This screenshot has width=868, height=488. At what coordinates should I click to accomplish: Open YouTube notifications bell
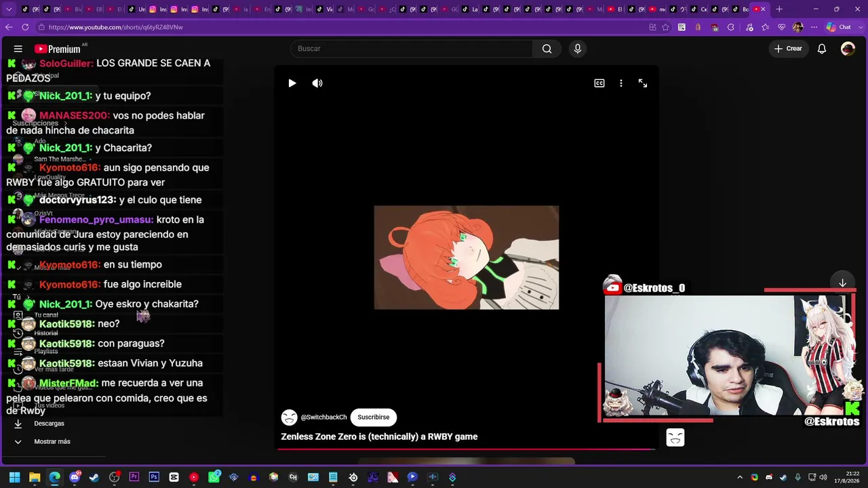click(x=822, y=49)
